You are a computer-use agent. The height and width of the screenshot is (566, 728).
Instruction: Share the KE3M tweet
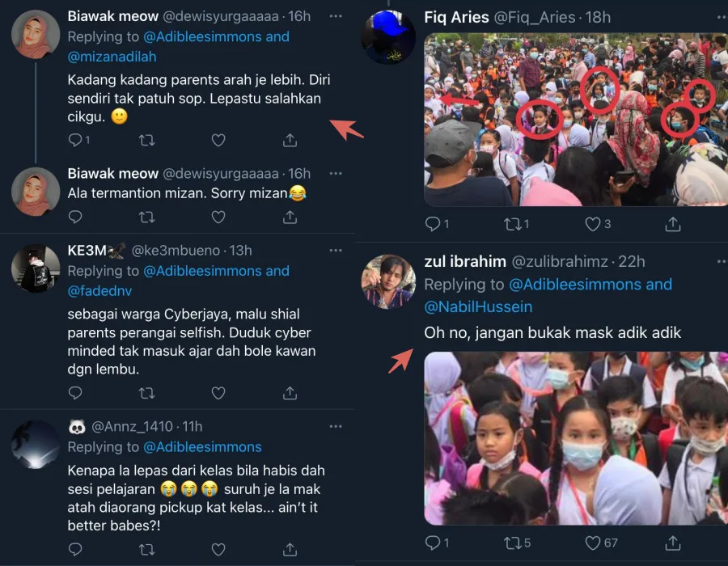(x=290, y=394)
